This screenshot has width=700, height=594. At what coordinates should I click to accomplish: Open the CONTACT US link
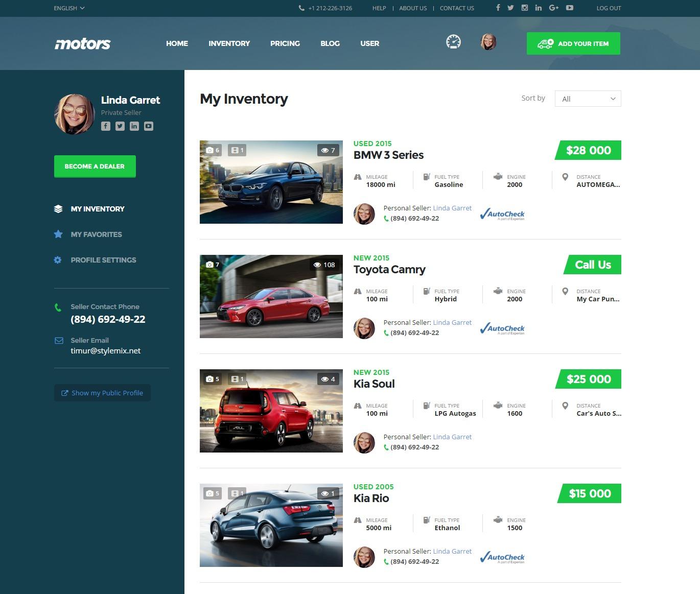(457, 8)
